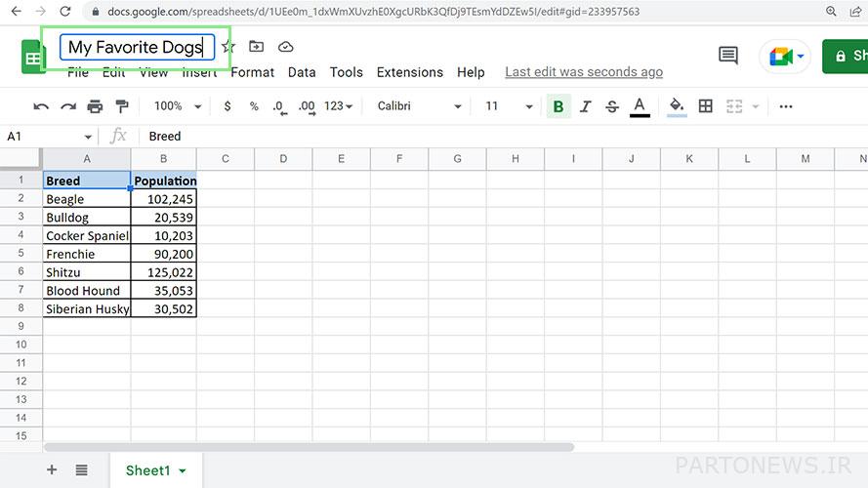The image size is (868, 488).
Task: Select the Blood Hound cell
Action: click(x=87, y=291)
